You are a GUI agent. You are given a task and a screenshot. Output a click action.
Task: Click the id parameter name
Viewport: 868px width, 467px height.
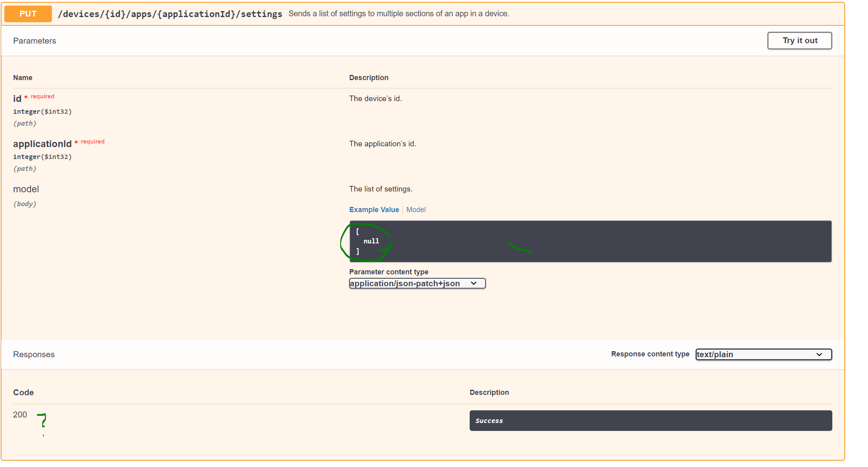(17, 99)
